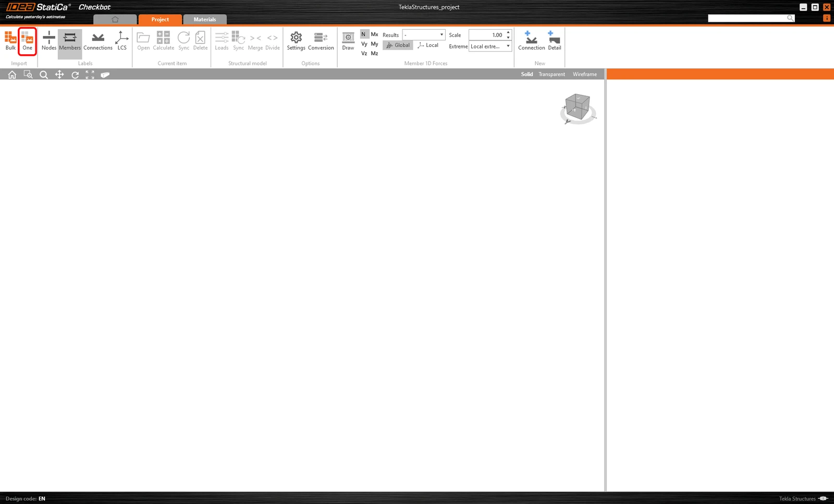Decrease the Scale value with down arrow
The image size is (834, 504).
click(508, 38)
